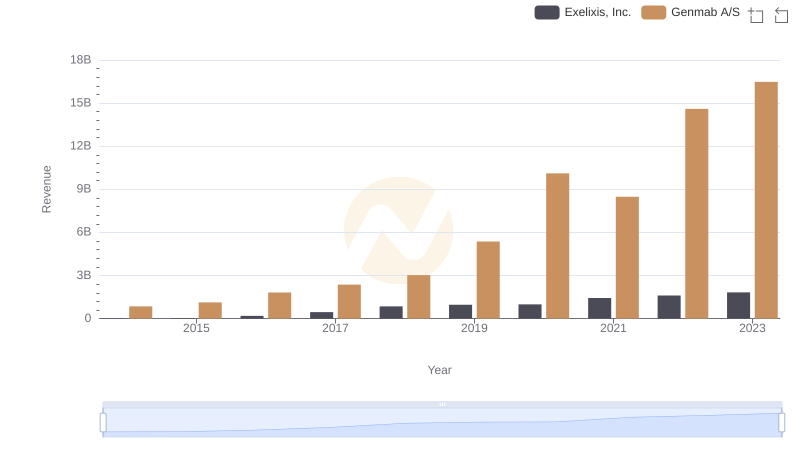800x461 pixels.
Task: Click right handle of zoom slider
Action: pyautogui.click(x=781, y=422)
